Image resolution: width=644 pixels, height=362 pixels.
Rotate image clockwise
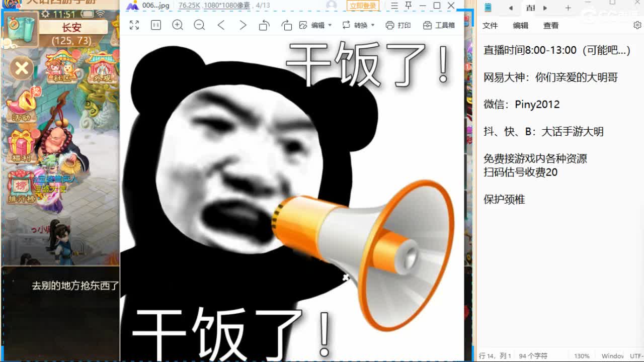tap(286, 25)
